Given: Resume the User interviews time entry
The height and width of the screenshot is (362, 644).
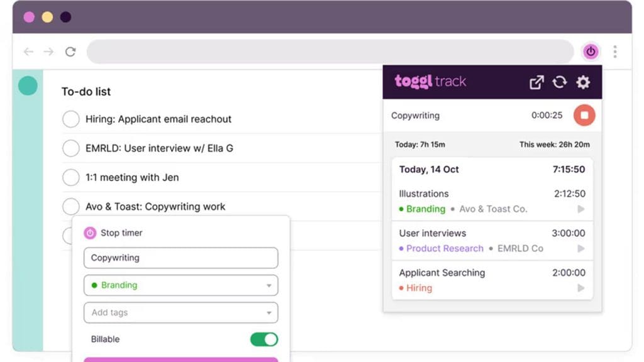Looking at the screenshot, I should click(x=580, y=249).
